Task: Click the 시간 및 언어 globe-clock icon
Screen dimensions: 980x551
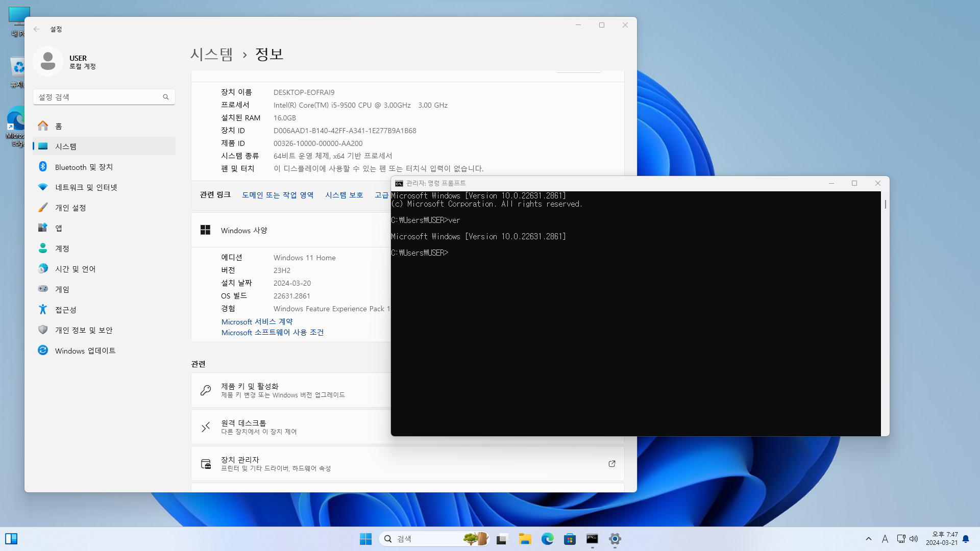Action: 43,268
